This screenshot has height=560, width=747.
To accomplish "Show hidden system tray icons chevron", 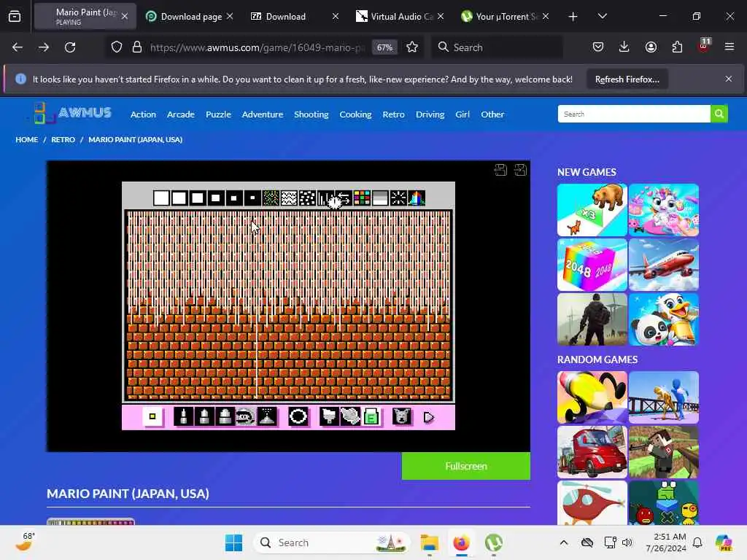I will (x=564, y=542).
